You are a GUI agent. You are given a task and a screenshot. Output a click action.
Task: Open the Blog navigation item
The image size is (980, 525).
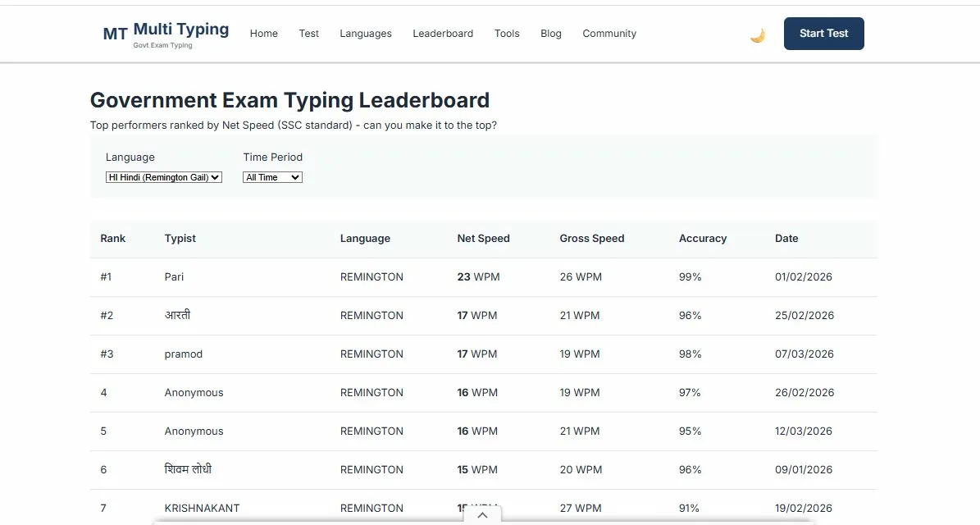(550, 34)
